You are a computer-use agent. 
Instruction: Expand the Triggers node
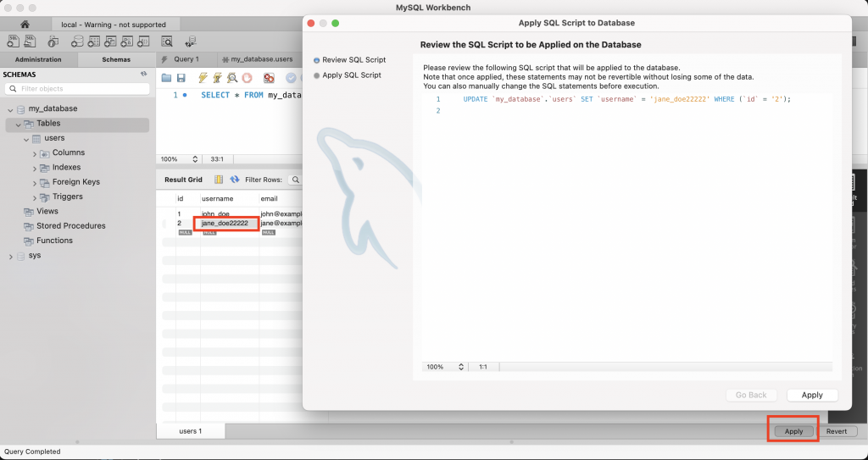[x=34, y=197]
